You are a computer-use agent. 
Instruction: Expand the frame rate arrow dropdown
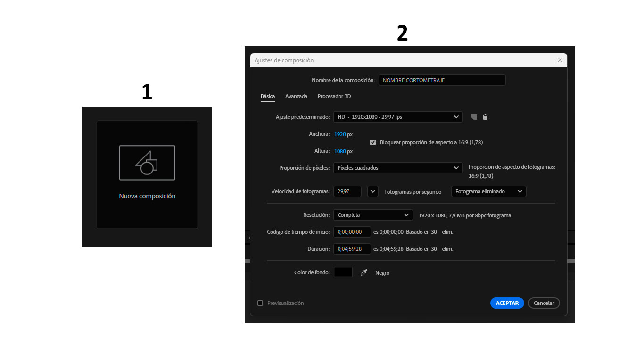click(x=373, y=191)
